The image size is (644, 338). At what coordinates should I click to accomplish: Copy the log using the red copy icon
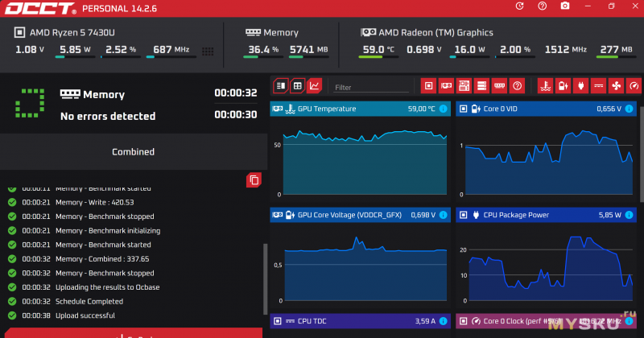254,179
